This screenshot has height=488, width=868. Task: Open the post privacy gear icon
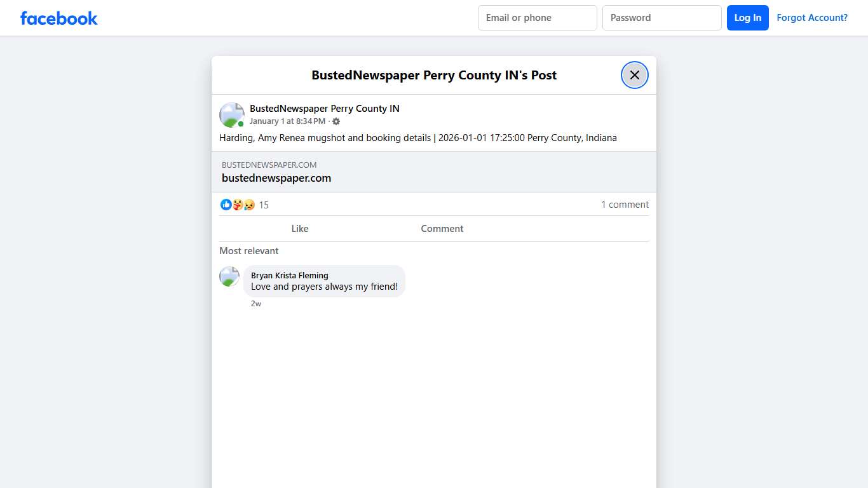[336, 121]
